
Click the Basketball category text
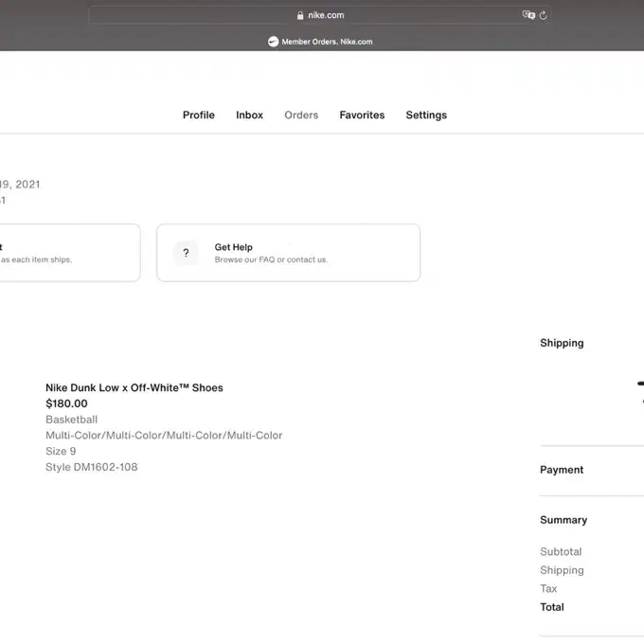[x=71, y=420]
